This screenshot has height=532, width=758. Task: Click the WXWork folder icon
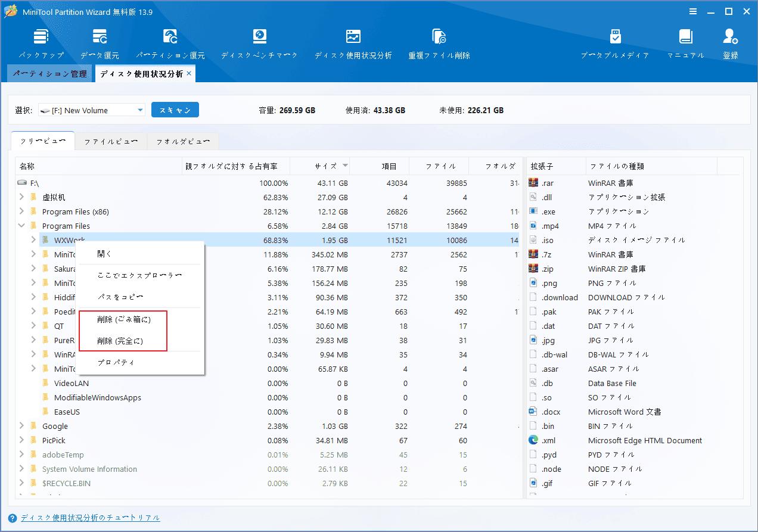click(x=45, y=240)
